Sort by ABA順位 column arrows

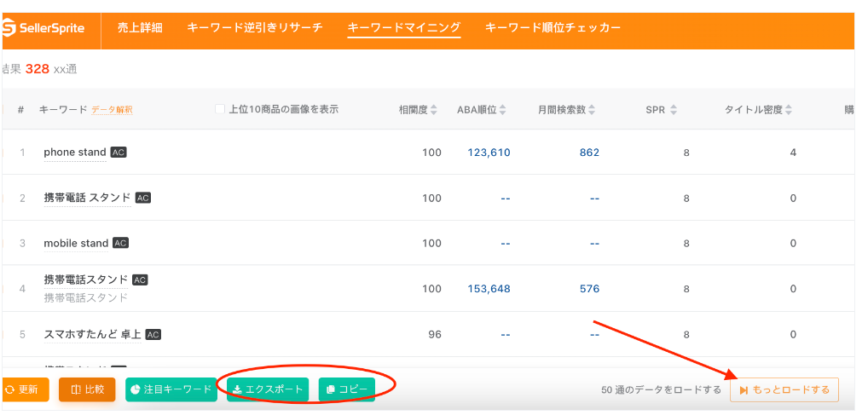click(502, 110)
